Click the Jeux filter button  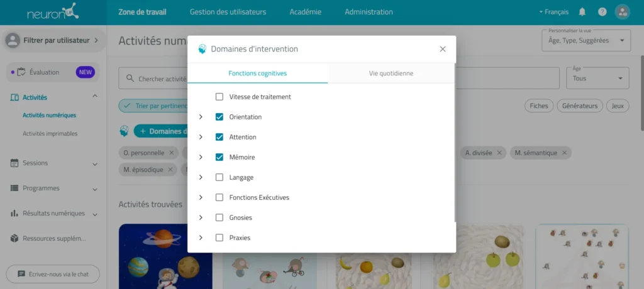[x=618, y=106]
